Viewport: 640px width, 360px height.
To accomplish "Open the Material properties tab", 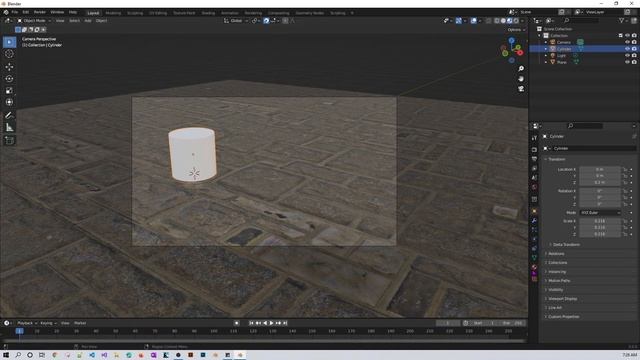I will pyautogui.click(x=534, y=267).
